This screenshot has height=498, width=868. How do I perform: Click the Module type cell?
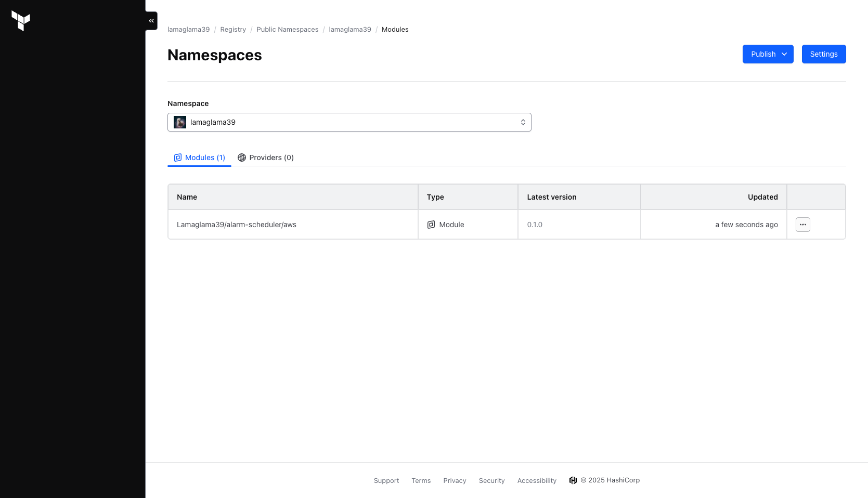(x=468, y=225)
